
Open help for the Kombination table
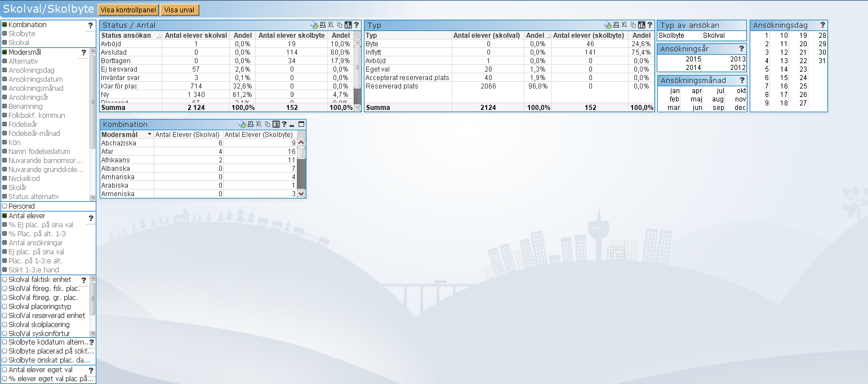284,124
